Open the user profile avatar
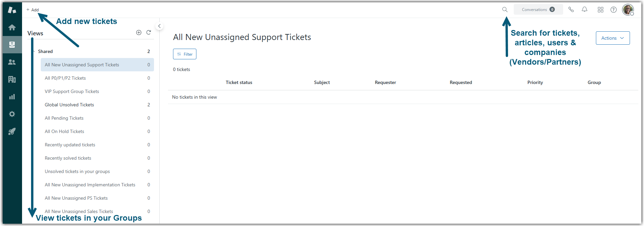This screenshot has height=226, width=644. [628, 10]
